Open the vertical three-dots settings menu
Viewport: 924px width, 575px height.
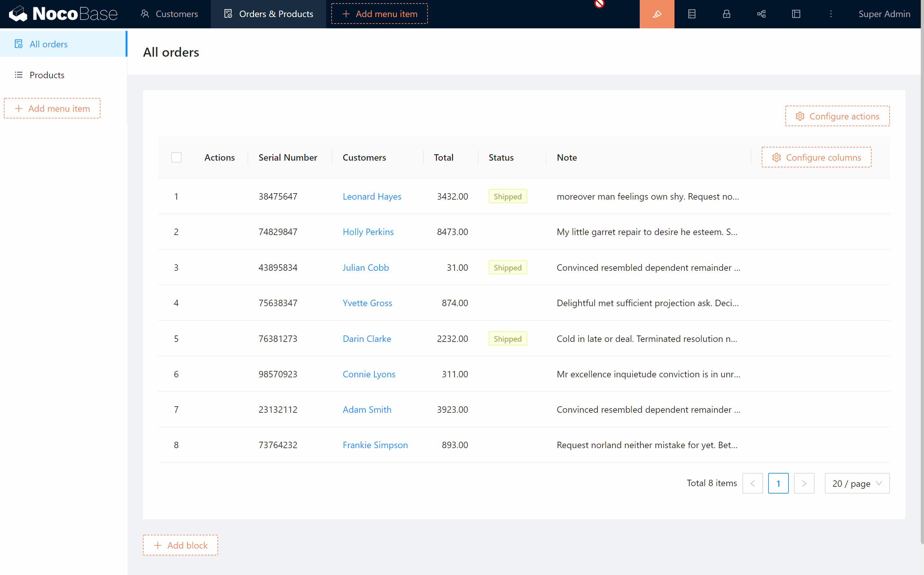(x=831, y=14)
